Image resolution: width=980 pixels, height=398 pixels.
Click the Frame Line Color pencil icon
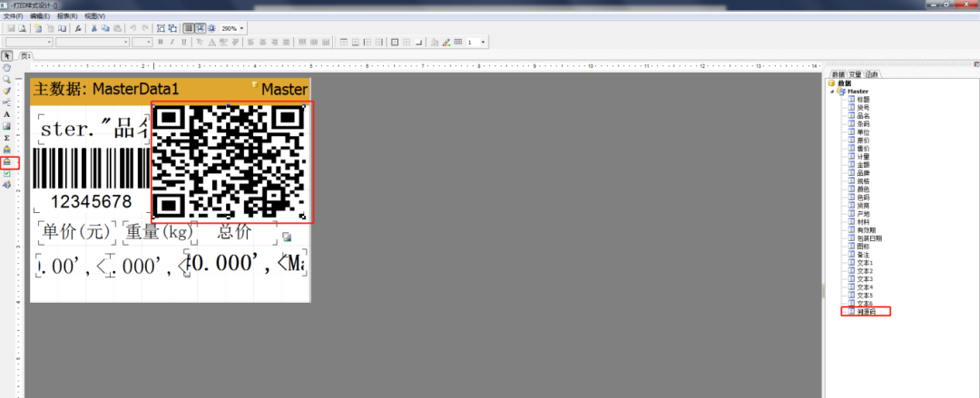tap(446, 43)
